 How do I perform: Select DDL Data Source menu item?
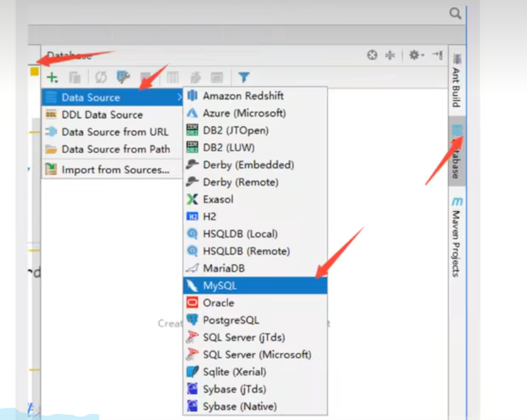(x=112, y=115)
